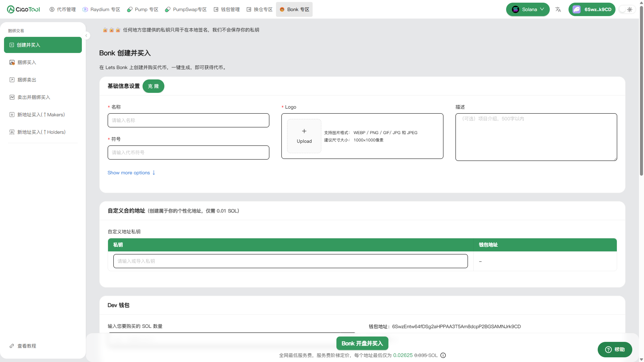Select 捆绑卖出 in the sidebar

(x=43, y=80)
